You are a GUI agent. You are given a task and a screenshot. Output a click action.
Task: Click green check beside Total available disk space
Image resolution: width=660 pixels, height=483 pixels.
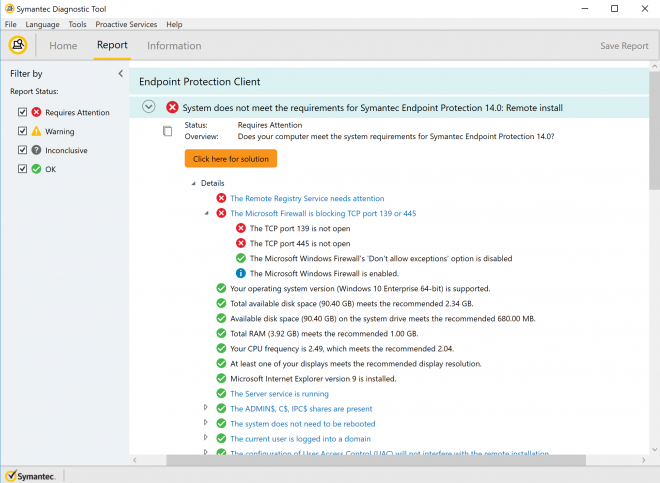click(221, 303)
